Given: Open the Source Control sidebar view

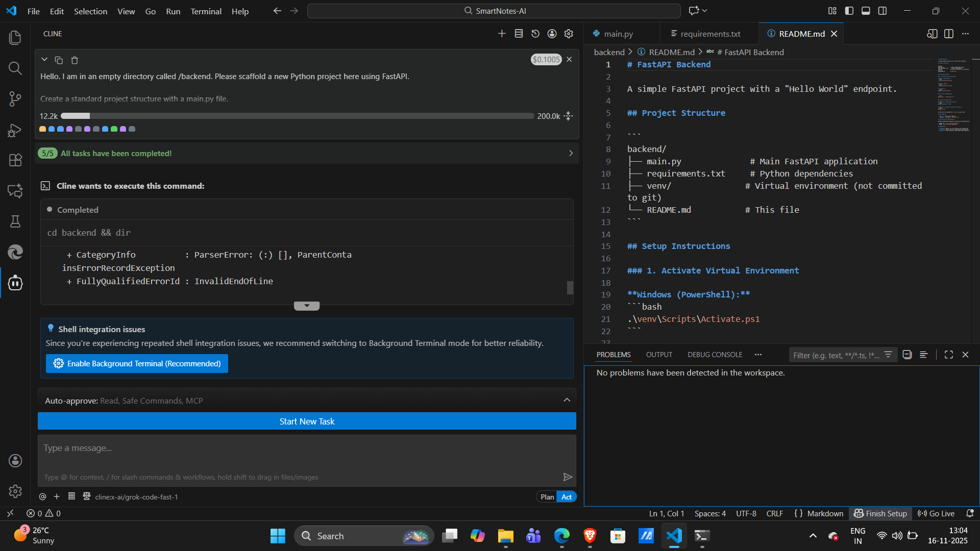Looking at the screenshot, I should 15,99.
